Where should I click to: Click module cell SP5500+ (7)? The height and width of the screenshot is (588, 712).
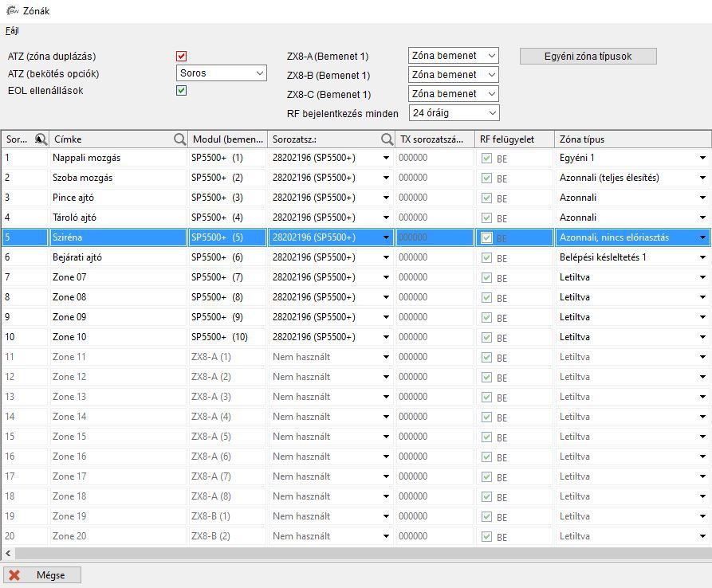pos(227,277)
